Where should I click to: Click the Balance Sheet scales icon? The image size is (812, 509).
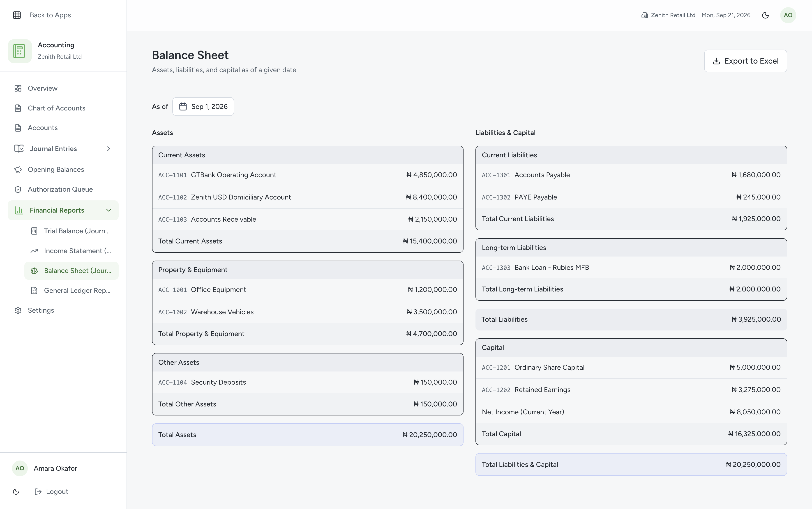[x=34, y=271]
